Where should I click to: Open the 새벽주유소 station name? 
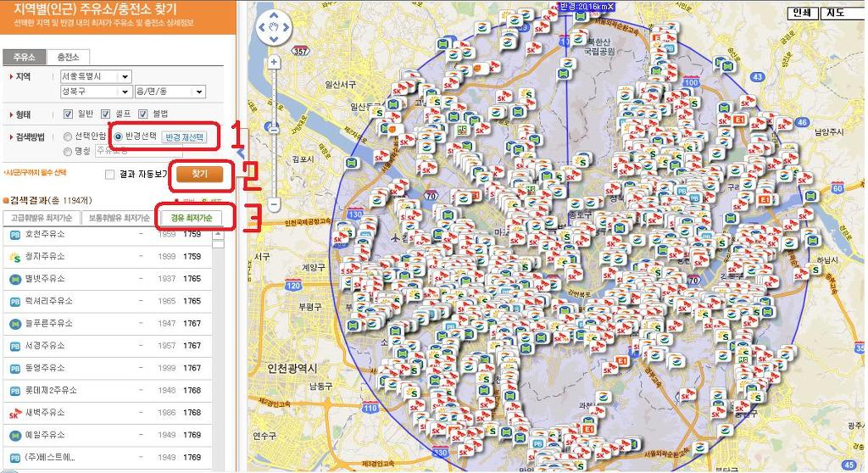[45, 413]
